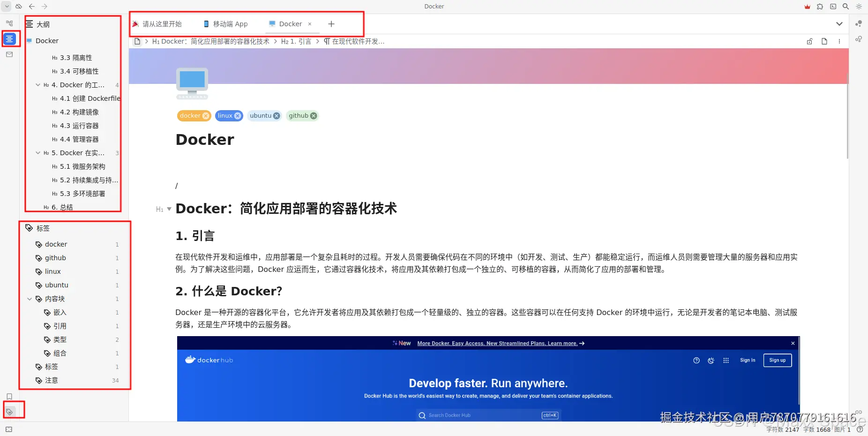Screen dimensions: 868x436
Task: Collapse outline heading 5. Docker 在实…
Action: tap(38, 153)
